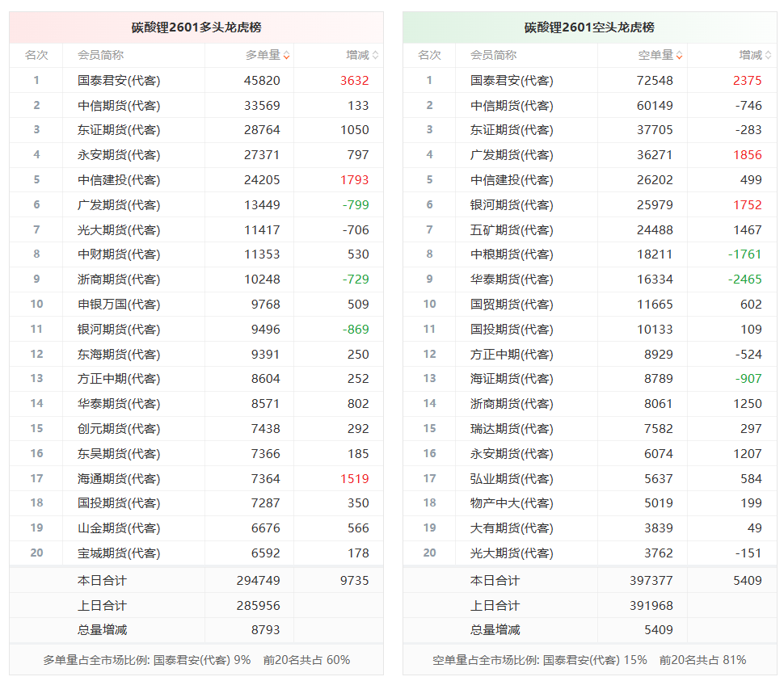The image size is (784, 681).
Task: Click the red change value 1793
Action: click(355, 180)
